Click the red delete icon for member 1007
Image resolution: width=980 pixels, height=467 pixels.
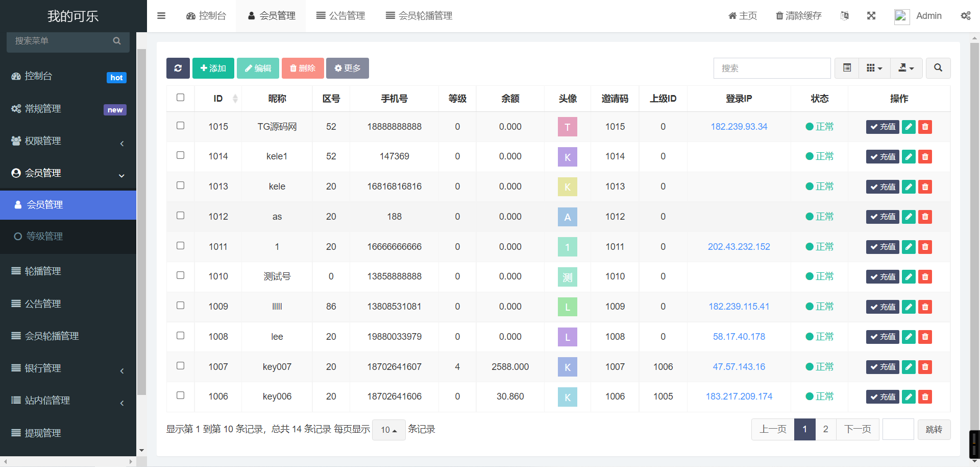pos(925,367)
